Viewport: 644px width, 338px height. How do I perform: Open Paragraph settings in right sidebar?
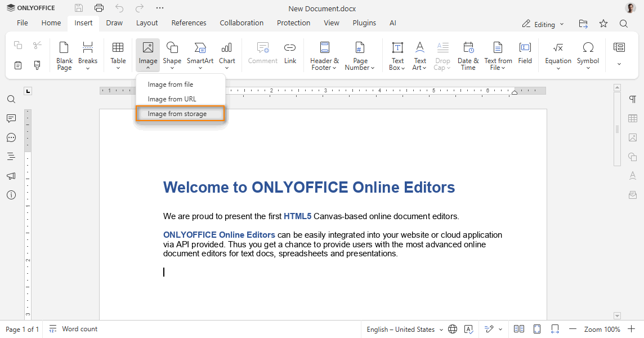pos(633,99)
